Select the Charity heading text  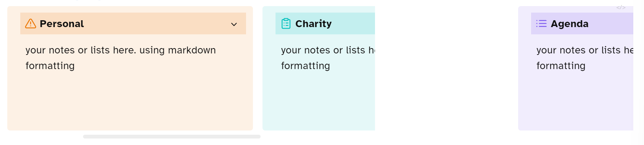pos(313,24)
